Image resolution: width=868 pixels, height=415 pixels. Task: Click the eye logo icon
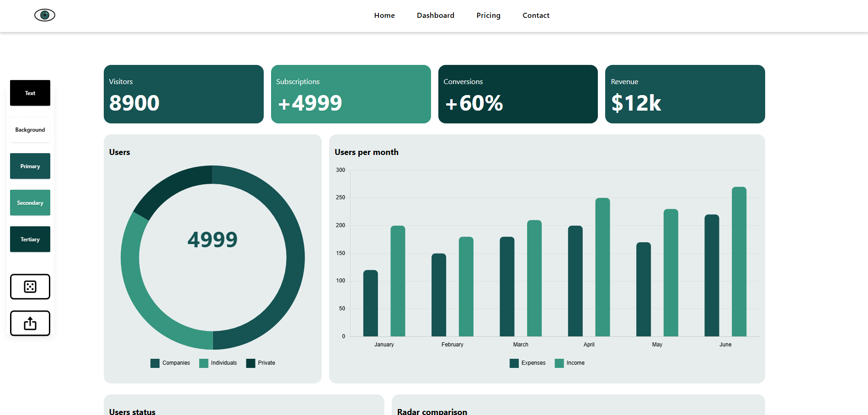coord(45,15)
